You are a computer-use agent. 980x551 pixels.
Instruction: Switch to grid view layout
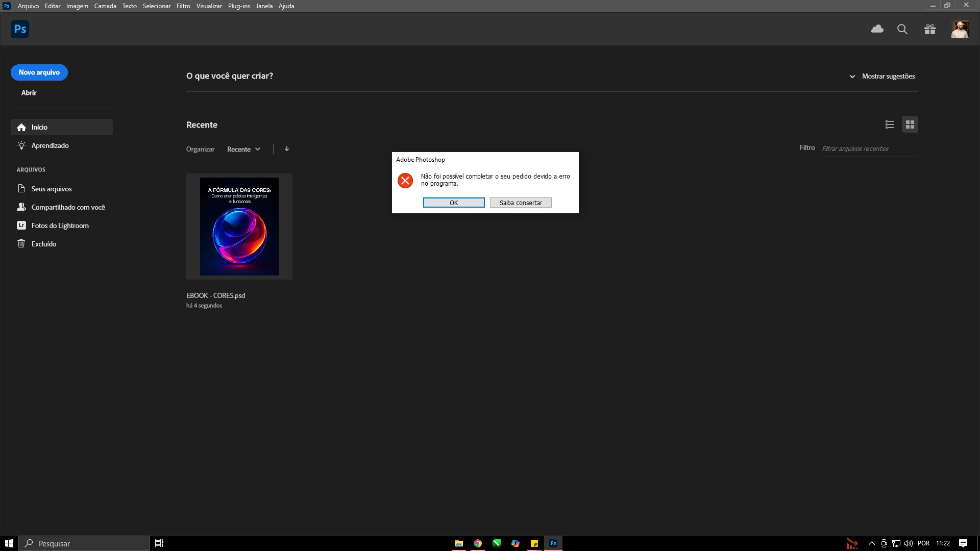tap(910, 124)
